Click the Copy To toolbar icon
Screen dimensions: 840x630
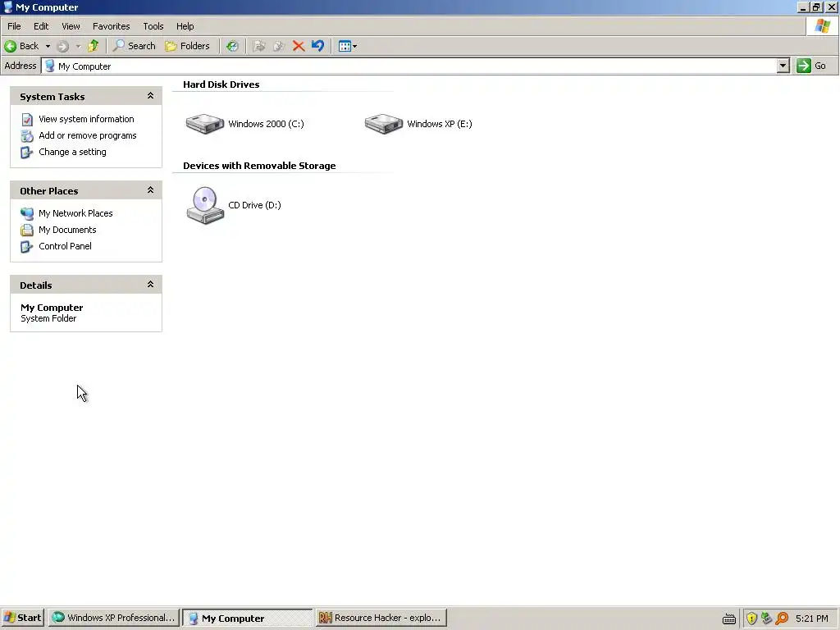tap(279, 46)
